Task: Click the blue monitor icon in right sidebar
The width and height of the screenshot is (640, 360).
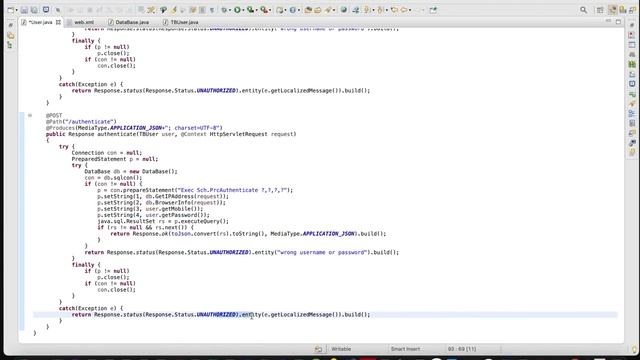Action: (632, 84)
